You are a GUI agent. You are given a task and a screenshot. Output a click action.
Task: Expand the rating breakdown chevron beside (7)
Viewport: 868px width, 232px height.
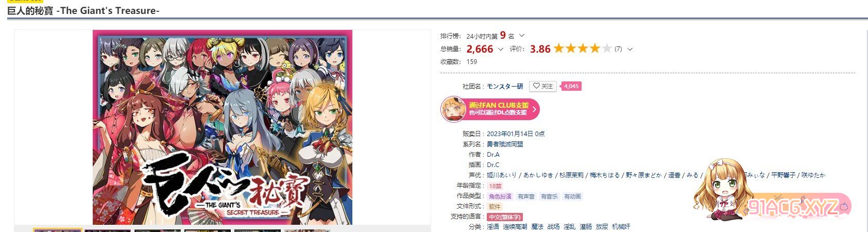[x=629, y=49]
